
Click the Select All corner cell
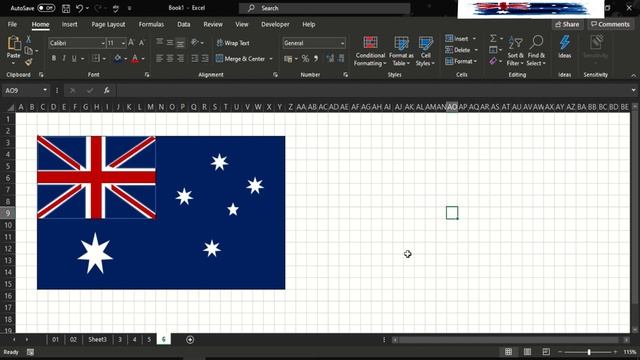(10, 107)
